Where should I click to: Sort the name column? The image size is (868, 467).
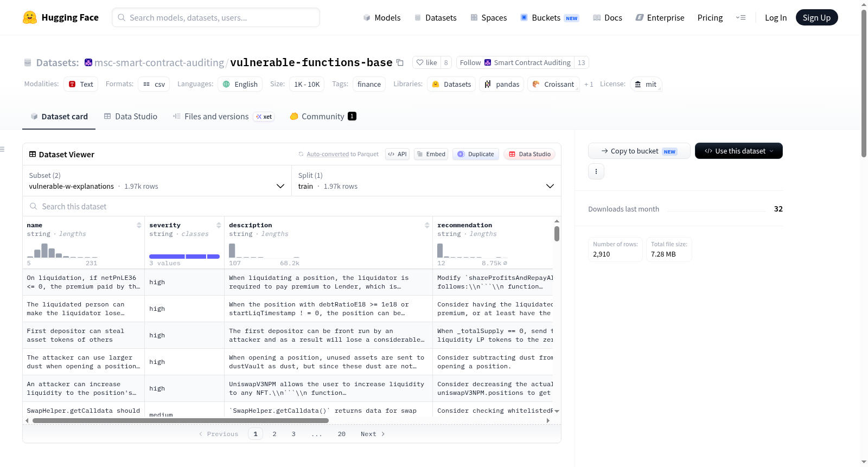click(139, 225)
